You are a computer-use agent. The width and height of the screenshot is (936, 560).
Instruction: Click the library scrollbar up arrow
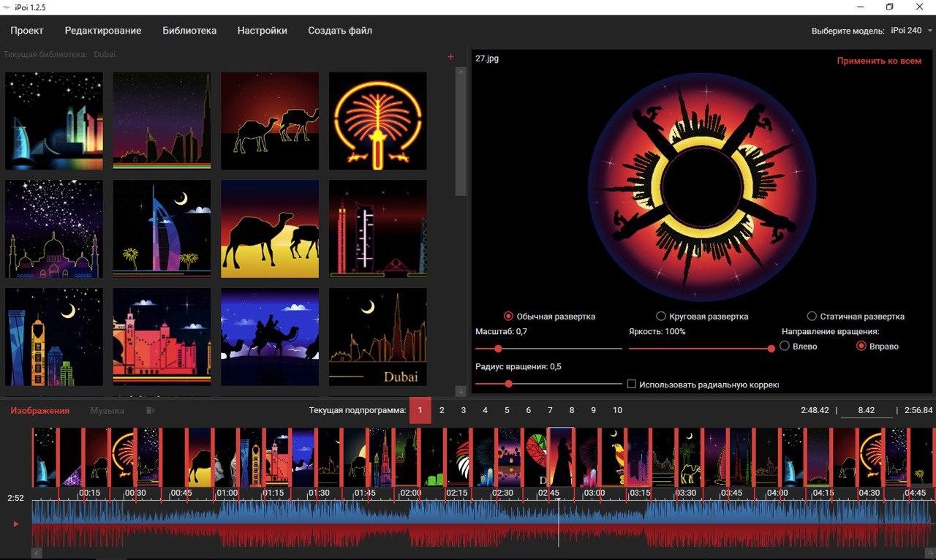[x=461, y=72]
